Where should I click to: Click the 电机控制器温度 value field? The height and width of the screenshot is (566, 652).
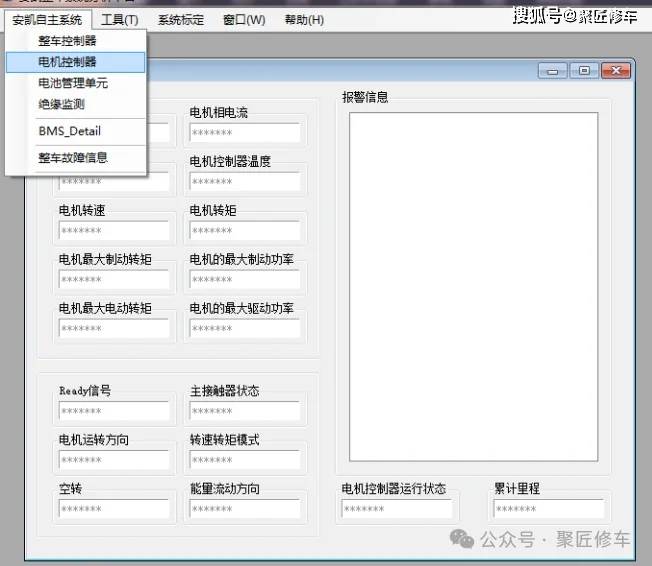pos(244,182)
